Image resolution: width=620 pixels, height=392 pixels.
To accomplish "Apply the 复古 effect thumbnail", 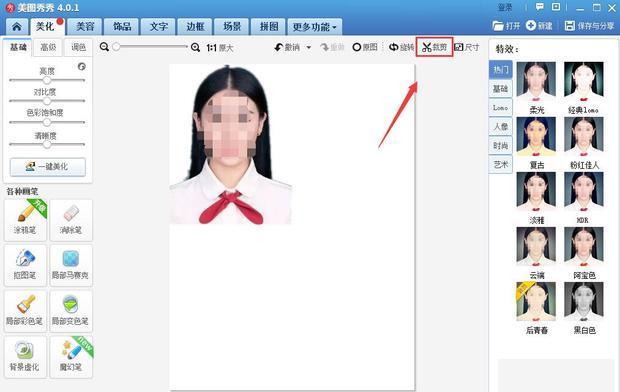I will pos(536,136).
